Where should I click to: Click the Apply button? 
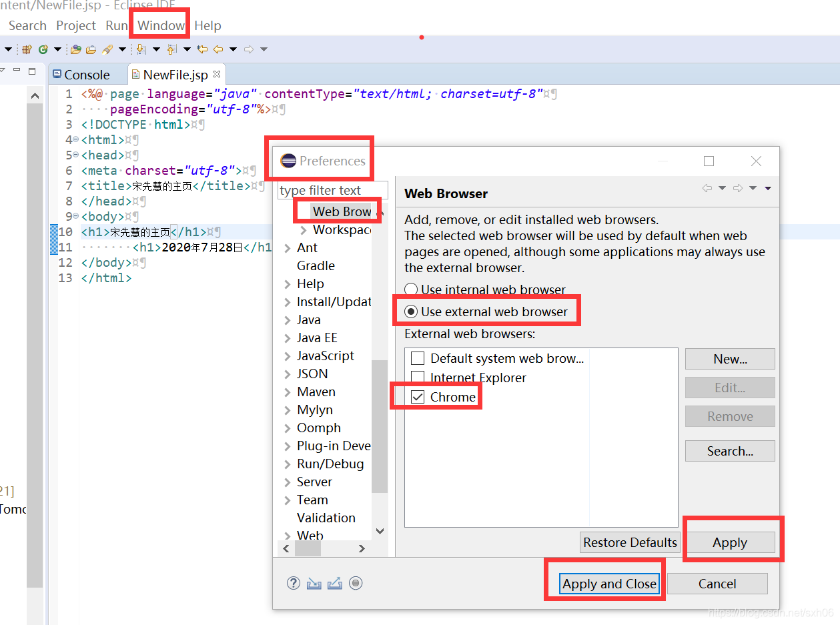730,542
